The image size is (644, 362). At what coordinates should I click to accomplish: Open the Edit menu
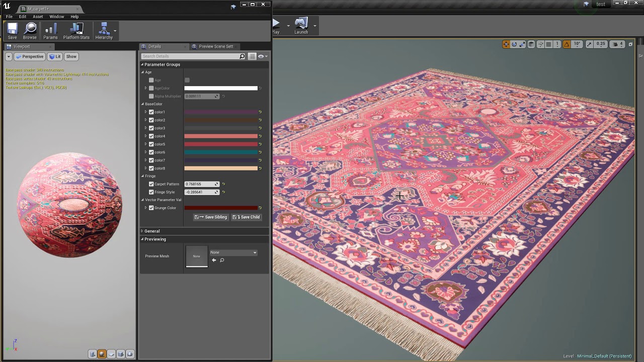[x=23, y=17]
